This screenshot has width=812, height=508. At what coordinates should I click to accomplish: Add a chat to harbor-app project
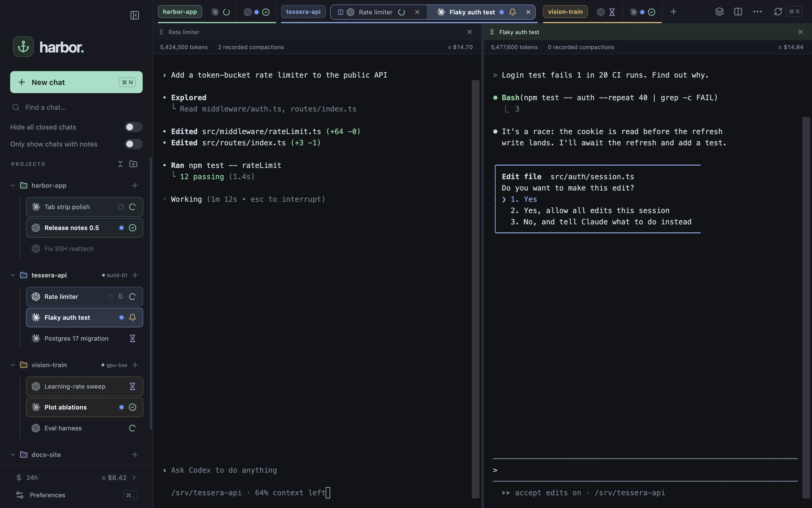coord(135,185)
